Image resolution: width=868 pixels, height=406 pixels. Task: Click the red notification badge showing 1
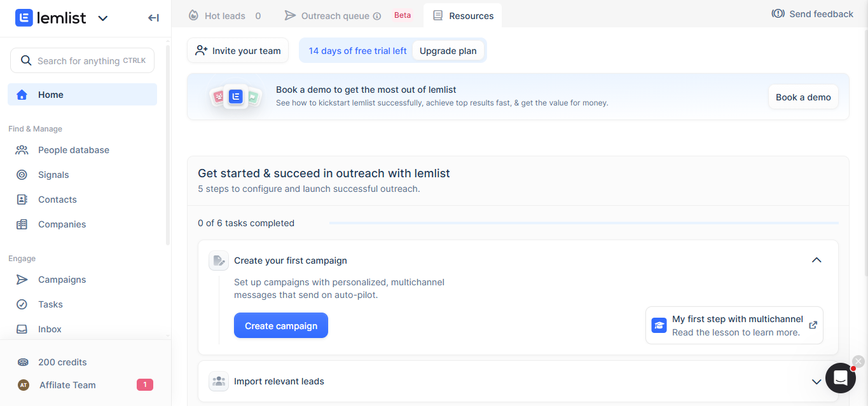point(145,384)
